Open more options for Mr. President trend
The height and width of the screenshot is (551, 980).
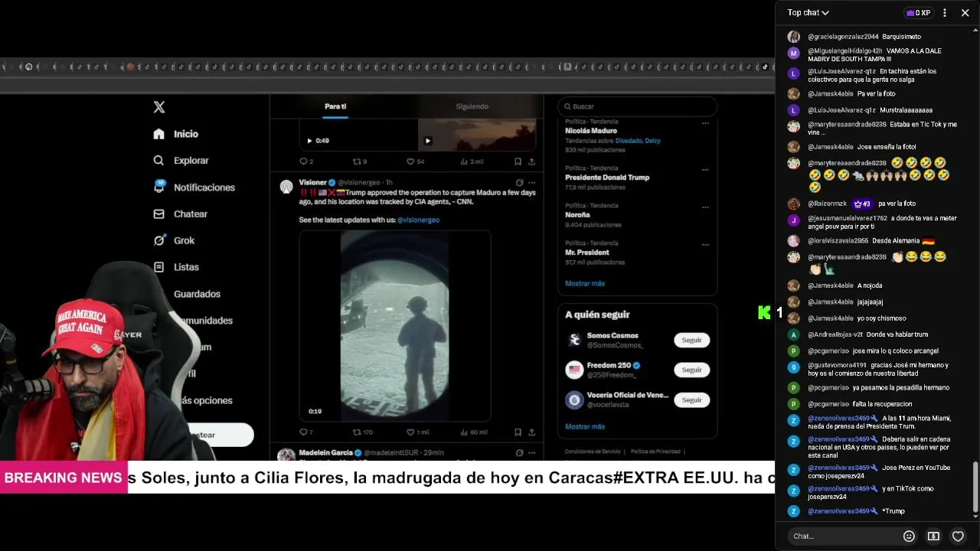click(705, 244)
